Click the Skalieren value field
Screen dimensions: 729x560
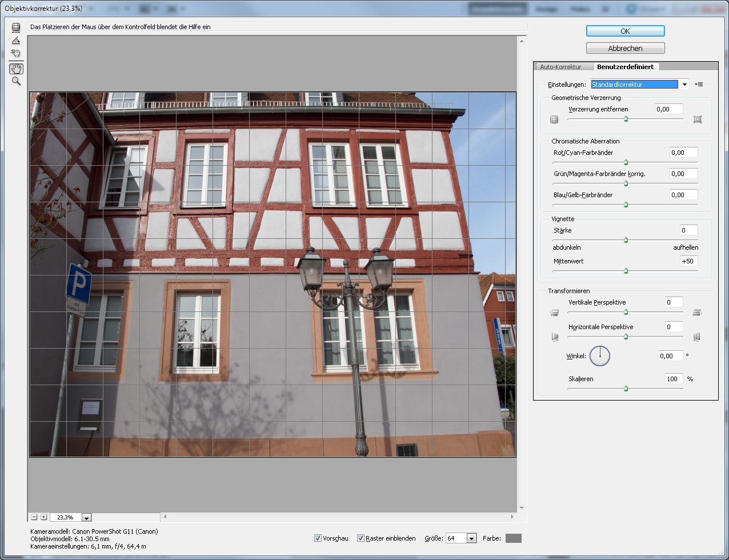click(x=674, y=379)
